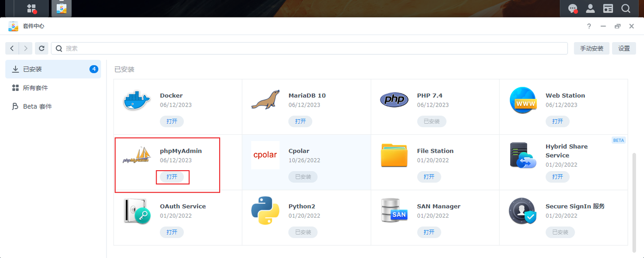This screenshot has width=644, height=258.
Task: Open phpMyAdmin via its 打开 button
Action: point(173,177)
